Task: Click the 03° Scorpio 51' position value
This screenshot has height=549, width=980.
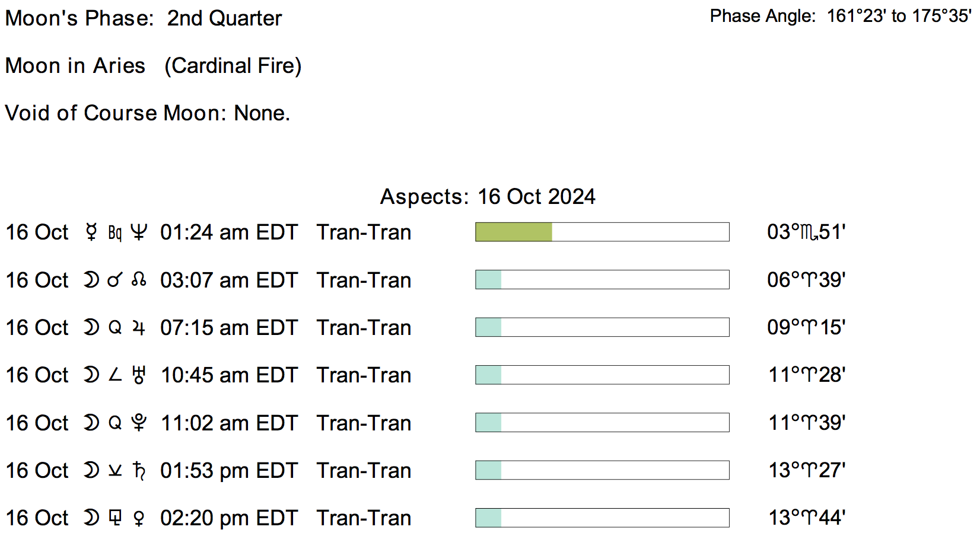Action: pos(806,232)
